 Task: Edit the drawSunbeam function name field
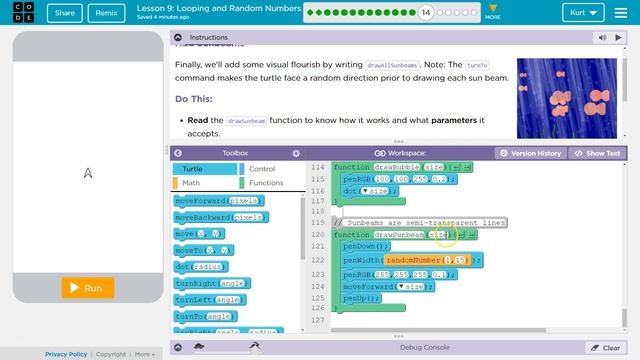(399, 235)
